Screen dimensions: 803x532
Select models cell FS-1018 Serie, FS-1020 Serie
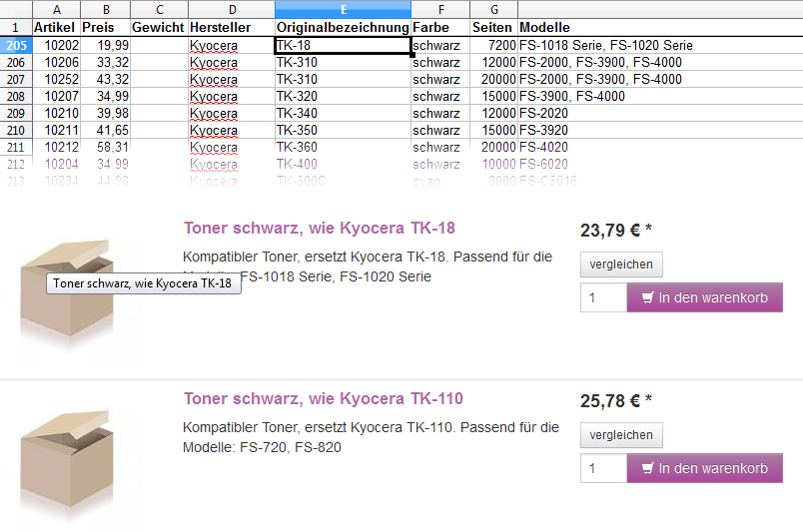pyautogui.click(x=660, y=45)
